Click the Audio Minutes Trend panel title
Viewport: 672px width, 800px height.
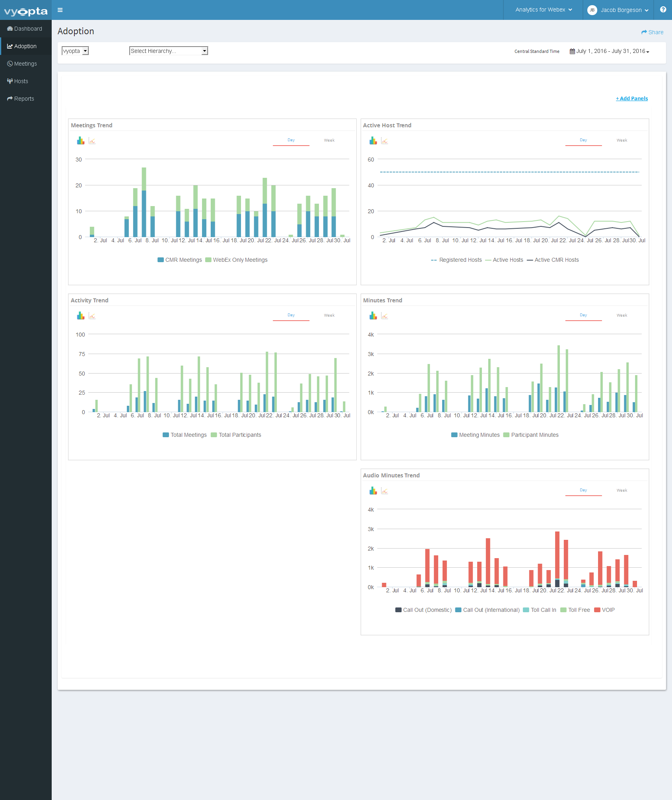pyautogui.click(x=391, y=475)
